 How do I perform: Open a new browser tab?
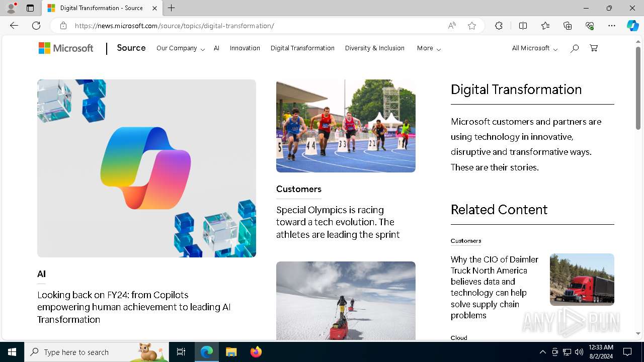pyautogui.click(x=171, y=8)
